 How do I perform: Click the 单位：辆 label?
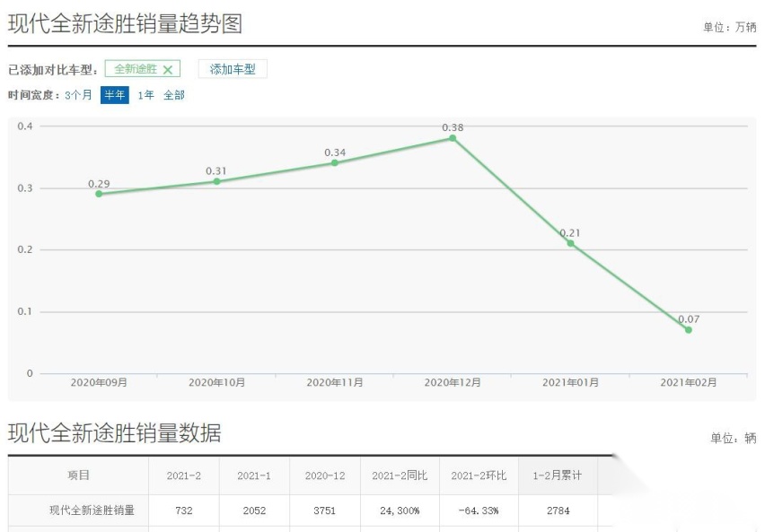(734, 438)
